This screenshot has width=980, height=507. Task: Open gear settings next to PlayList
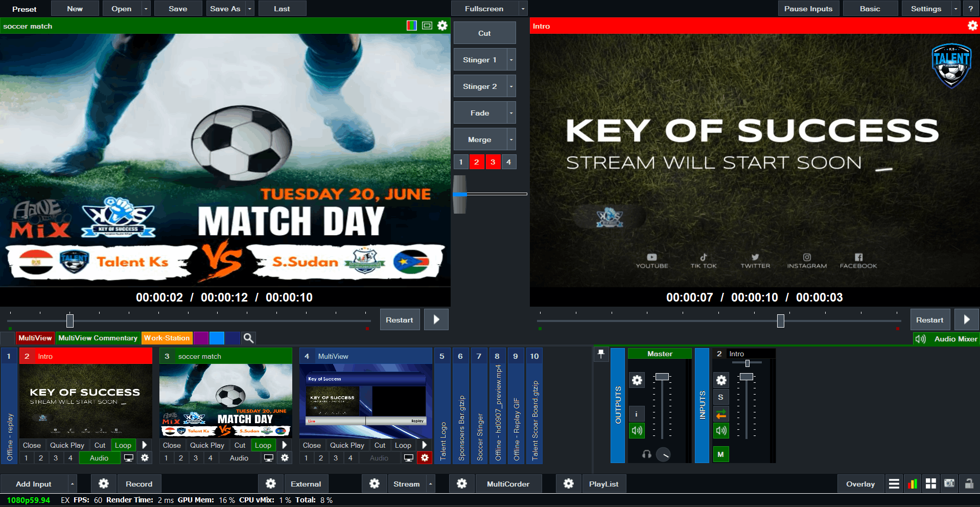click(x=569, y=483)
